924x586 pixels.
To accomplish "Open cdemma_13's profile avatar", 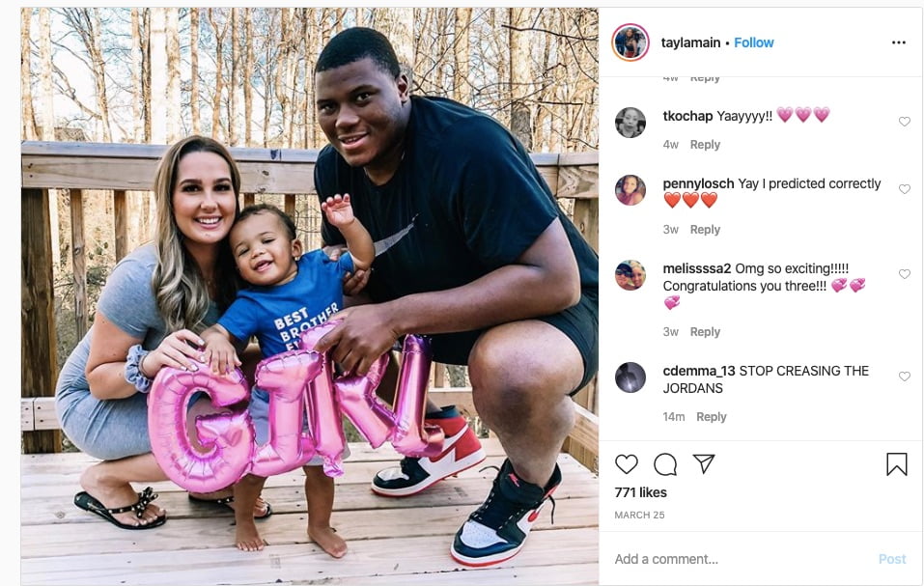I will 630,377.
